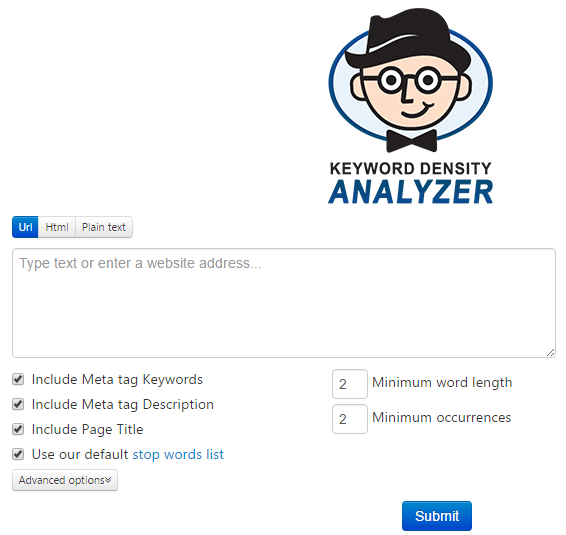This screenshot has height=535, width=566.
Task: Open the stop words list link
Action: (x=178, y=454)
